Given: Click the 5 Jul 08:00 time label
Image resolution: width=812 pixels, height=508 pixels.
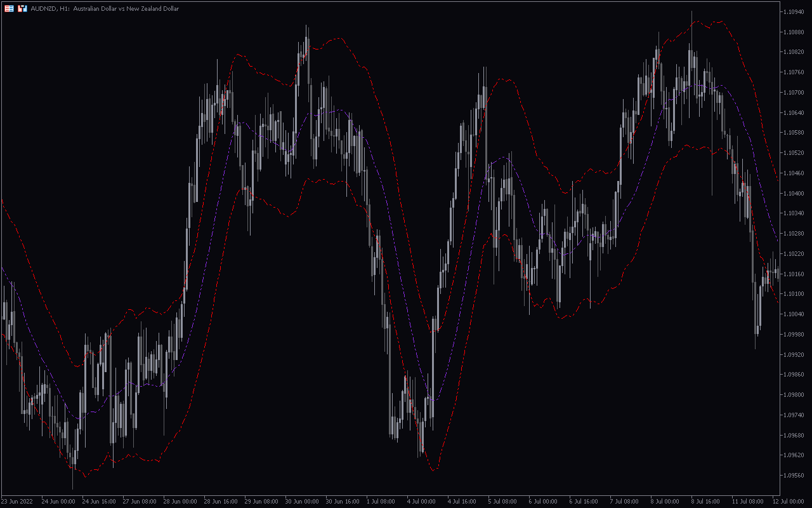Looking at the screenshot, I should 502,502.
